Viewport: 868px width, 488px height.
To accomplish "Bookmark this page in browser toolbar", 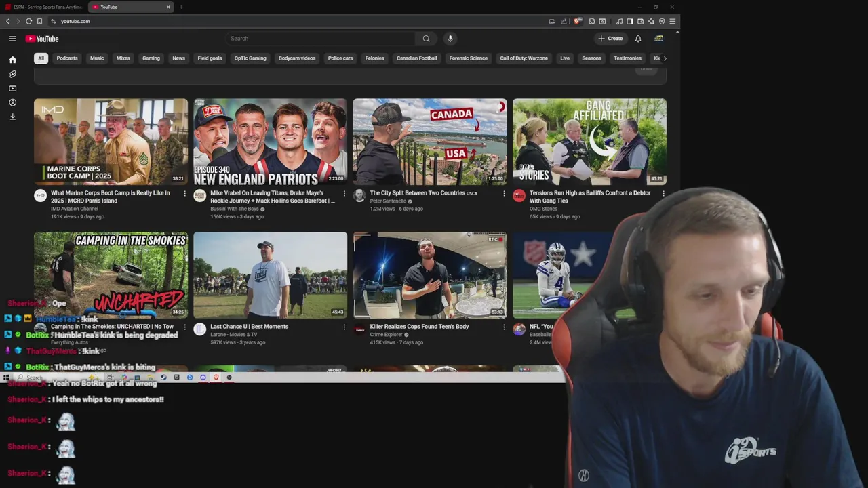I will 39,21.
